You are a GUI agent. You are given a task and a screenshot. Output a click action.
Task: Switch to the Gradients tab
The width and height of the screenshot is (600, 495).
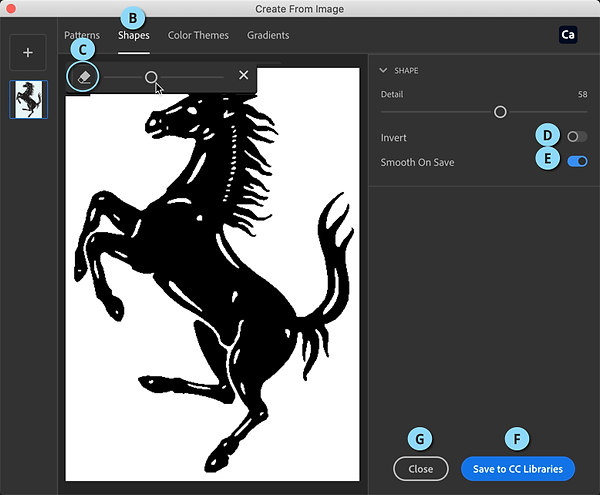[x=268, y=35]
